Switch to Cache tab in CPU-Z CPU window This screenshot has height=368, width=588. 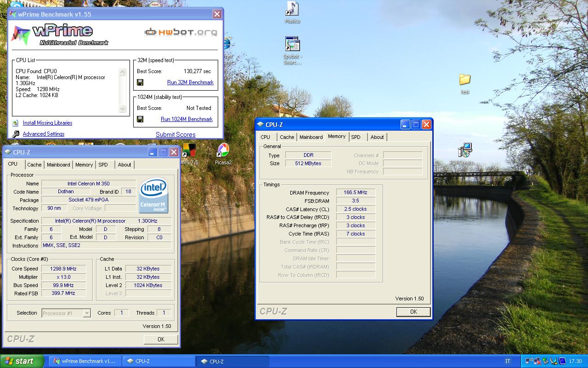(x=34, y=165)
